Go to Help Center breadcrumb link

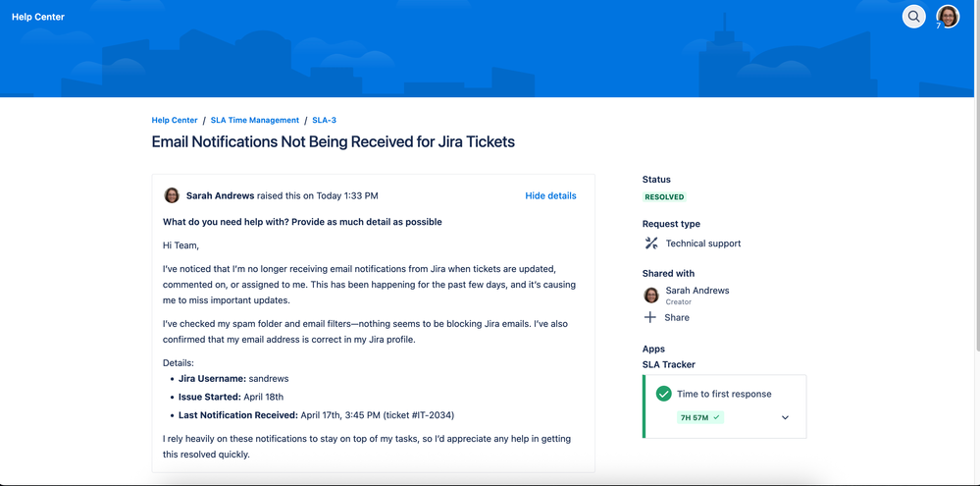[x=175, y=120]
